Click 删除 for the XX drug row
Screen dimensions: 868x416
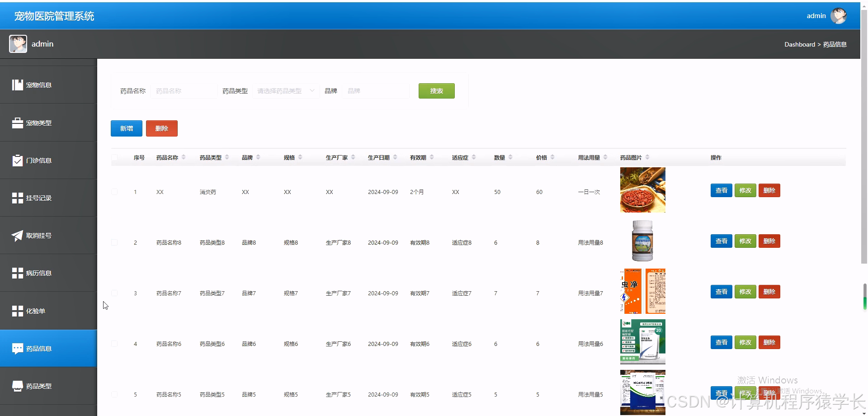[769, 190]
